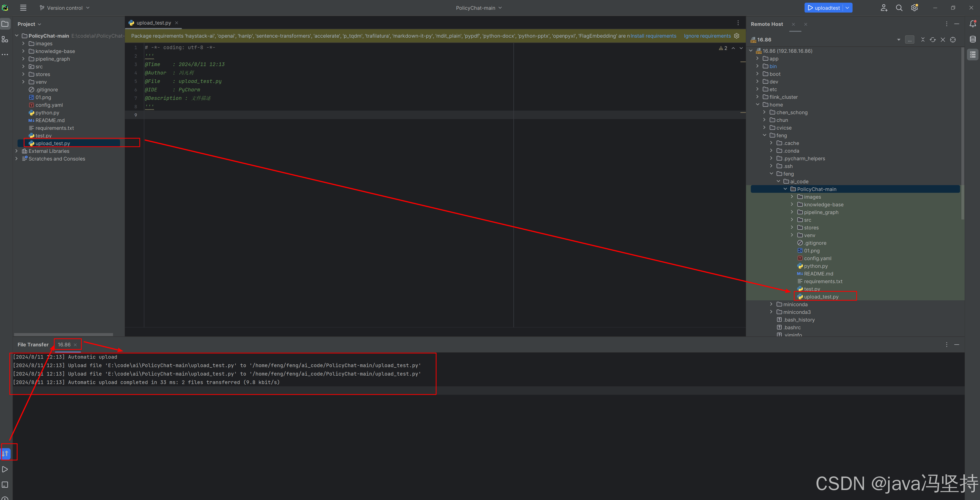Open the hamburger main menu
The height and width of the screenshot is (500, 980).
tap(23, 8)
